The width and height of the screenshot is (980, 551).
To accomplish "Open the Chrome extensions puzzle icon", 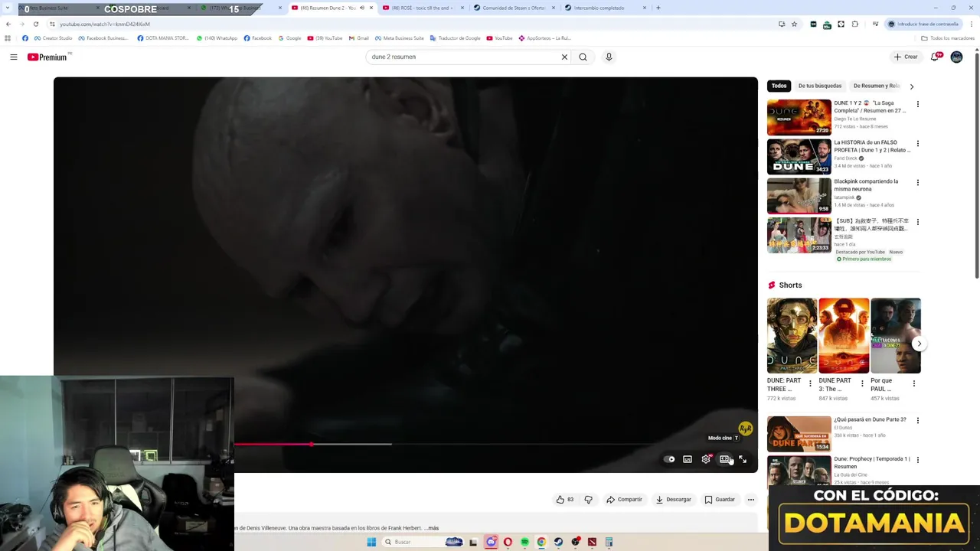I will click(x=854, y=24).
